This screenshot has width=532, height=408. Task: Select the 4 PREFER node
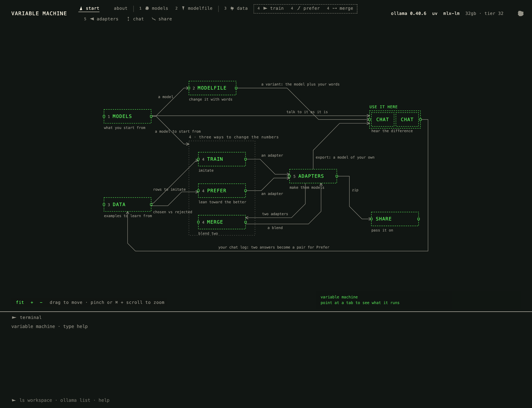(222, 191)
